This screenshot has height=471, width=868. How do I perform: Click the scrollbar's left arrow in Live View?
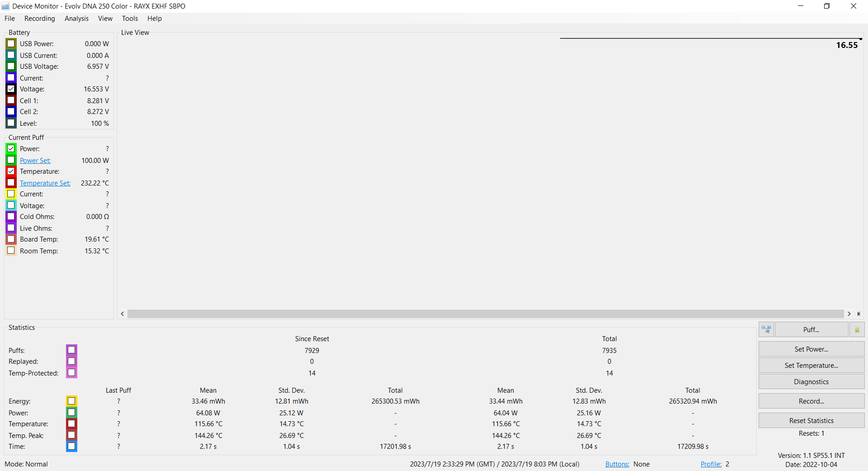click(x=122, y=314)
